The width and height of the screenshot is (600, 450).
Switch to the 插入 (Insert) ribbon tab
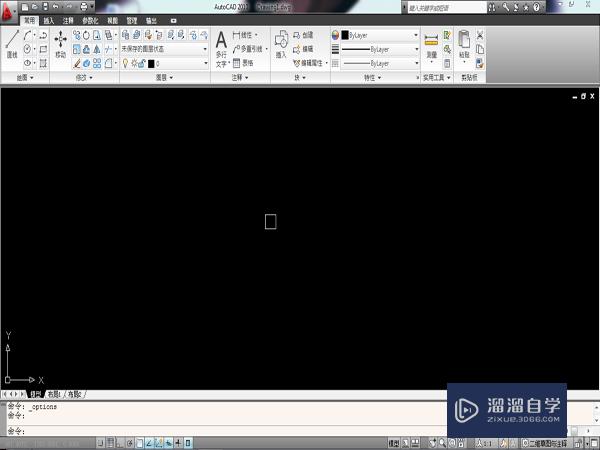(x=49, y=21)
